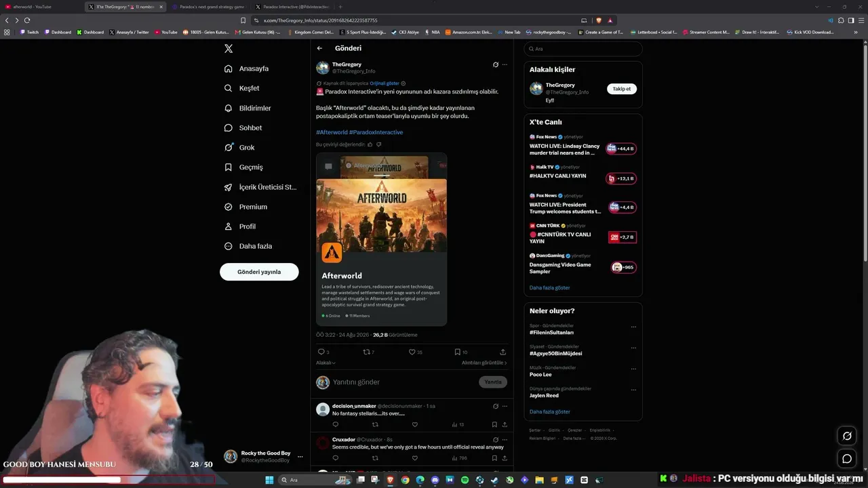868x488 pixels.
Task: Follow TheGregory with Takip et
Action: tap(622, 89)
